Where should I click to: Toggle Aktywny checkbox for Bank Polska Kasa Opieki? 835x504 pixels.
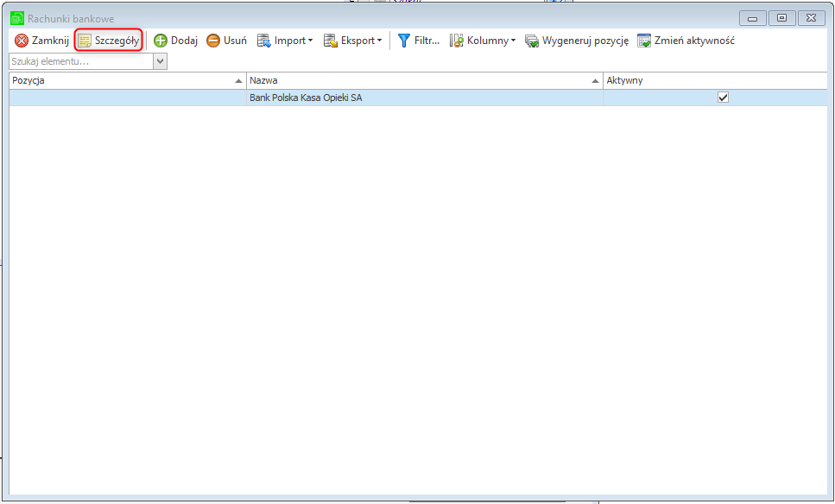pyautogui.click(x=723, y=98)
